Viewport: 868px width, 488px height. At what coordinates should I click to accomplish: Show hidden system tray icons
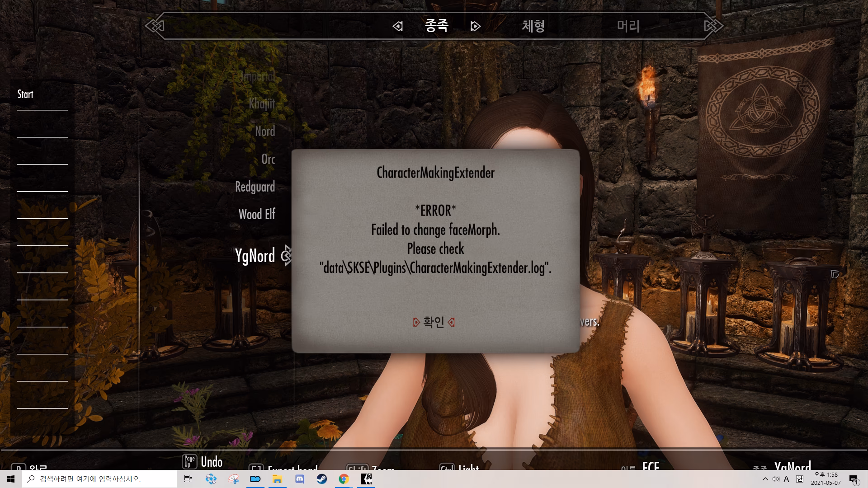coord(765,479)
